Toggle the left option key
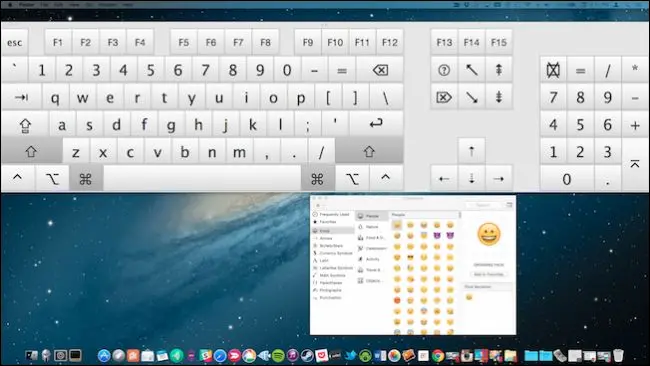The height and width of the screenshot is (366, 650). pyautogui.click(x=52, y=179)
